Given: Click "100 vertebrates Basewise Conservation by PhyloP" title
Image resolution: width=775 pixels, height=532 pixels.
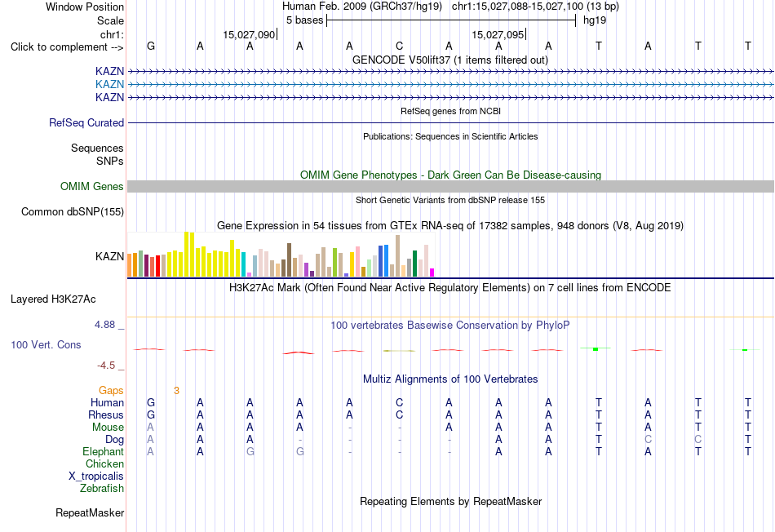Looking at the screenshot, I should [450, 326].
